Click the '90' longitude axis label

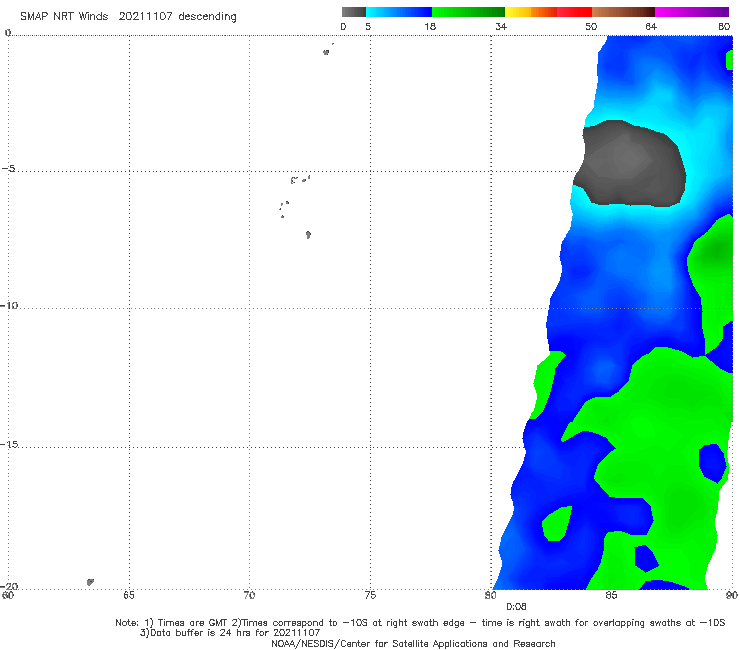[x=732, y=595]
